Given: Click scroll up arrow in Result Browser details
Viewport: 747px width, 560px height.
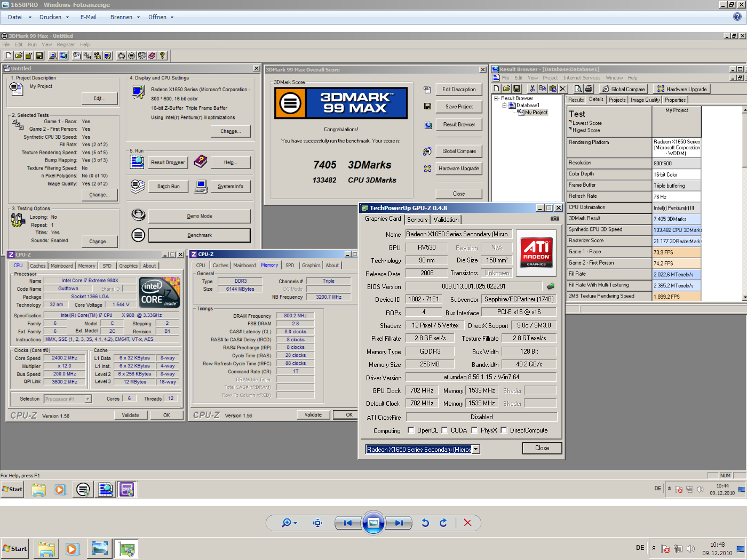Looking at the screenshot, I should click(x=744, y=110).
